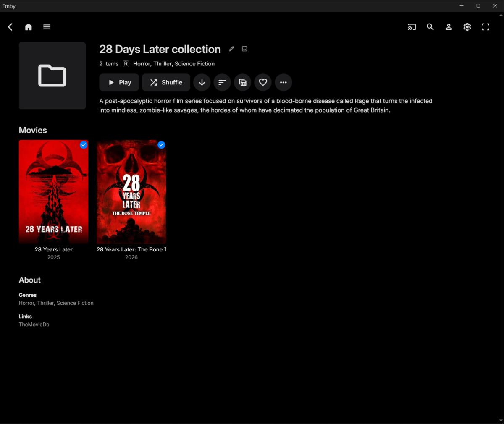Screen dimensions: 504x424
Task: Click the 28 Days Later collection title
Action: pyautogui.click(x=160, y=49)
